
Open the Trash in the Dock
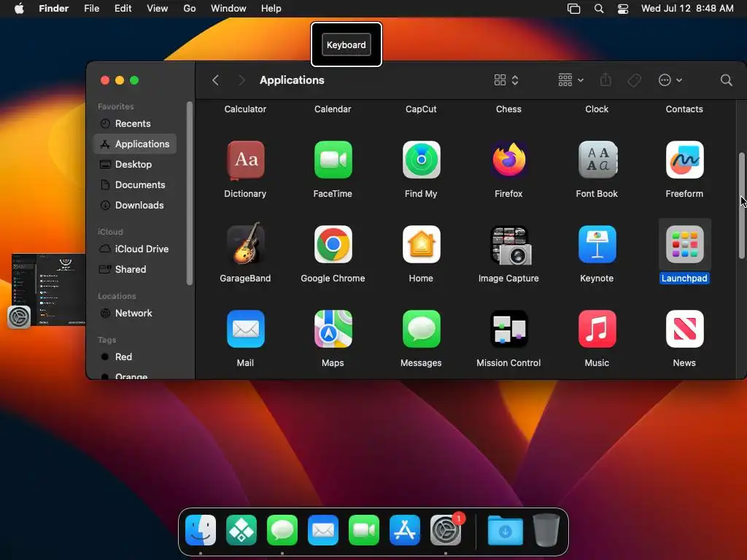point(546,530)
